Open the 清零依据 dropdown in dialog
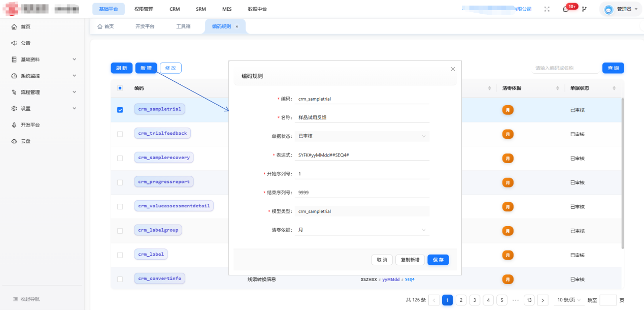The height and width of the screenshot is (312, 644). coord(363,230)
